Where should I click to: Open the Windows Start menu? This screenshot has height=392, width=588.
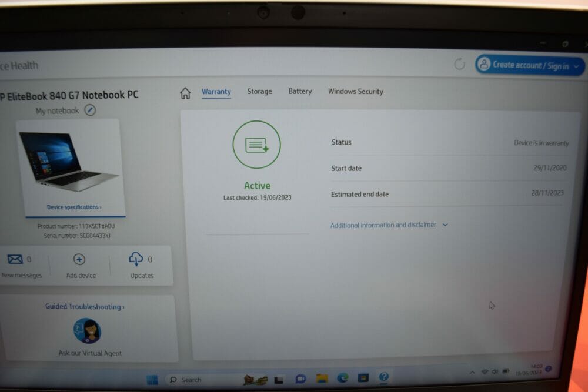pos(152,380)
